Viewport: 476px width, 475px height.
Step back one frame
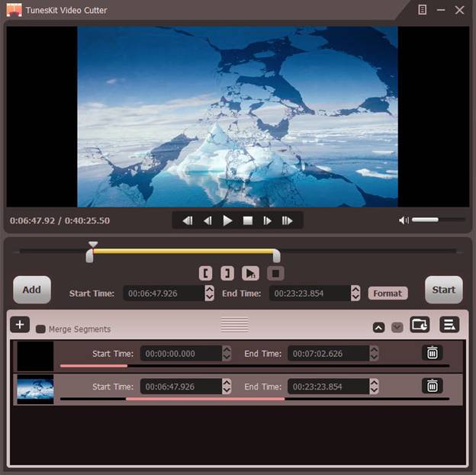pyautogui.click(x=208, y=220)
